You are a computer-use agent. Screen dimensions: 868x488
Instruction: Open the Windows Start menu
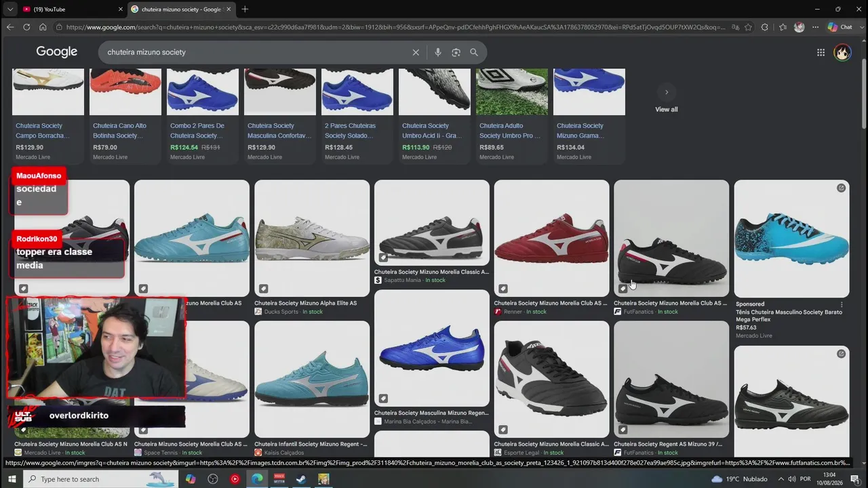[x=12, y=479]
